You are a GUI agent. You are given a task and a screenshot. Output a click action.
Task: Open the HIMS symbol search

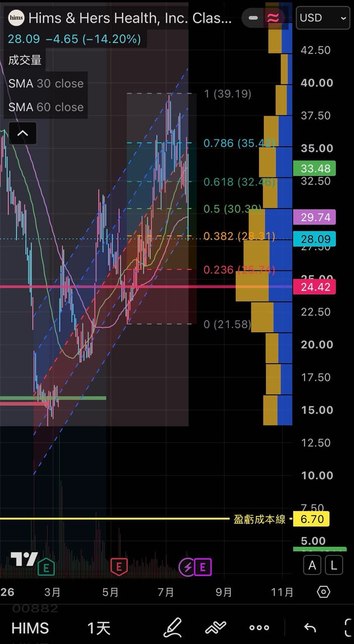[x=30, y=628]
